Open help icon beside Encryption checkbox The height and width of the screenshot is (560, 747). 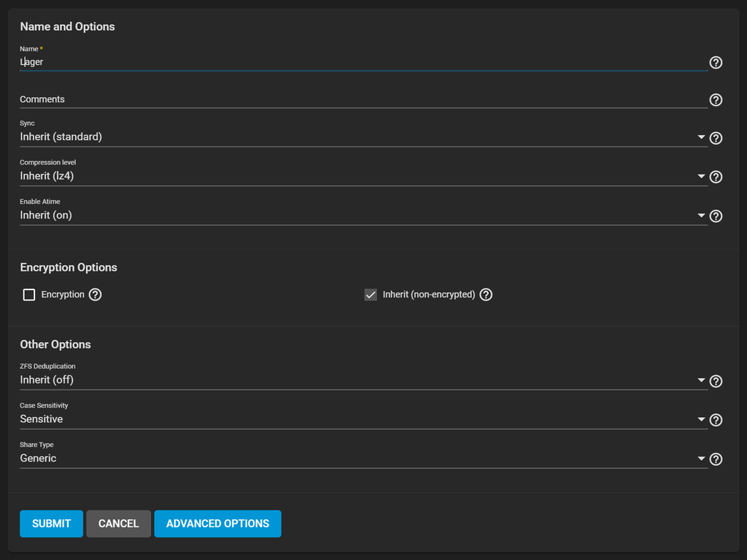(95, 295)
